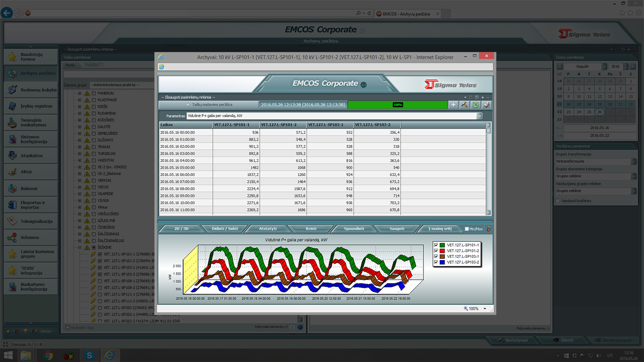Screen dimensions: 644x362
Task: Uncheck VET.127.L-SP101-2 in chart legend
Action: [x=436, y=251]
